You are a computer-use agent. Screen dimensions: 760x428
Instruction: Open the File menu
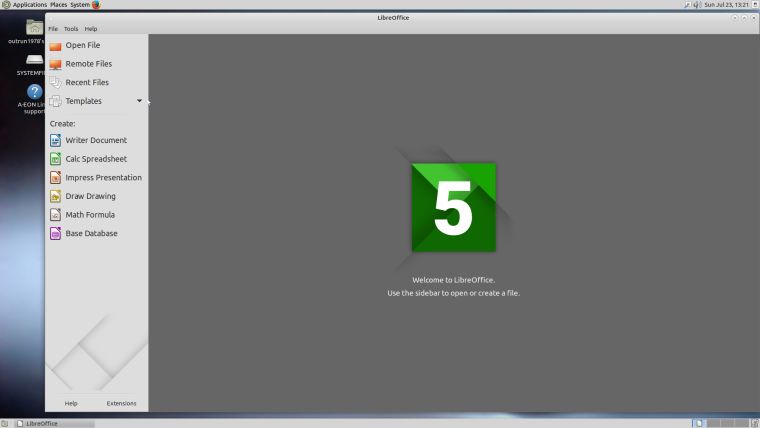pos(53,29)
